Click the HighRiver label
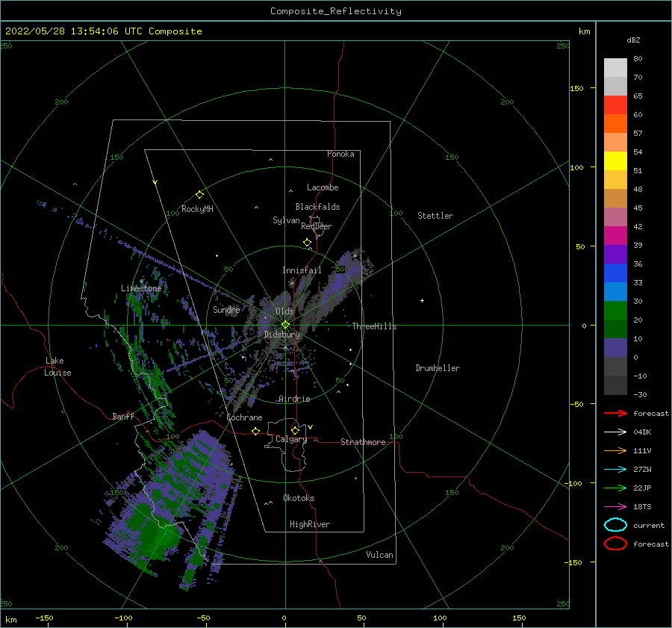 tap(310, 524)
